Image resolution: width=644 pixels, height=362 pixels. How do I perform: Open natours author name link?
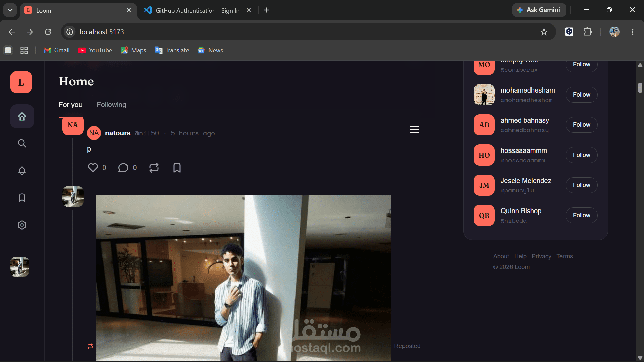[x=118, y=133]
